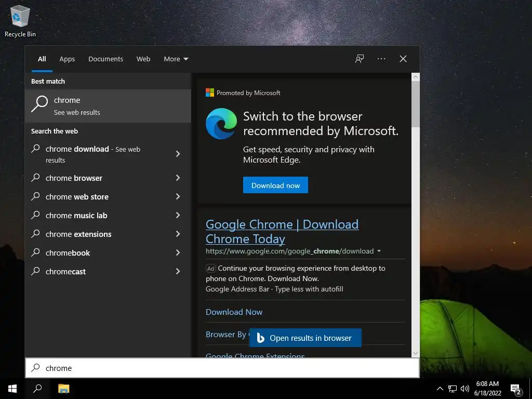This screenshot has width=532, height=399.
Task: Select the chromecast suggestion text
Action: 65,271
